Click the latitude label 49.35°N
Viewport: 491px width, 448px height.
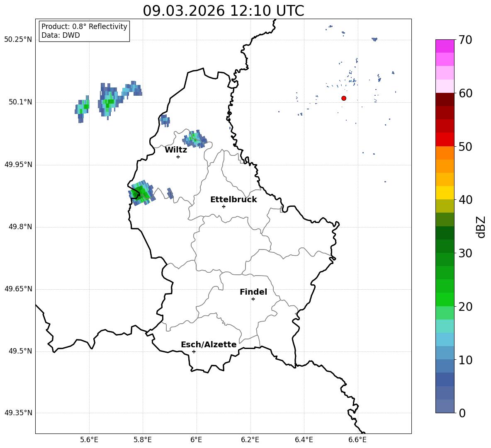pyautogui.click(x=18, y=413)
